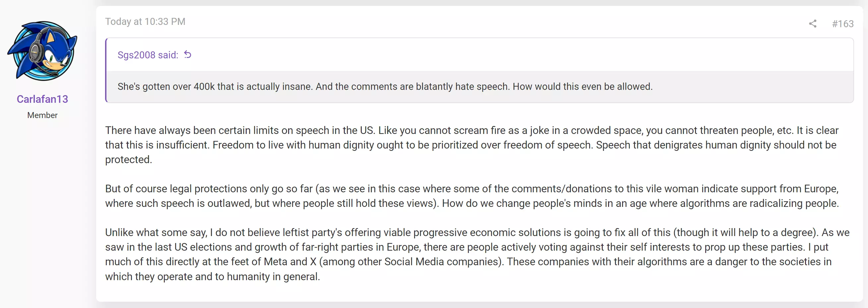
Task: Click the jump-to-original-post arrow after Sgs2008 said
Action: point(188,55)
